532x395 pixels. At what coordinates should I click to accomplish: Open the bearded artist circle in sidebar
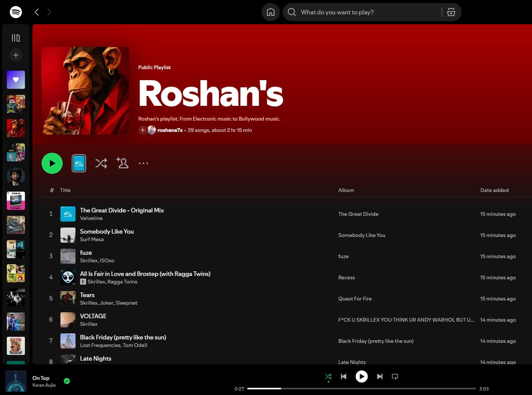click(16, 177)
